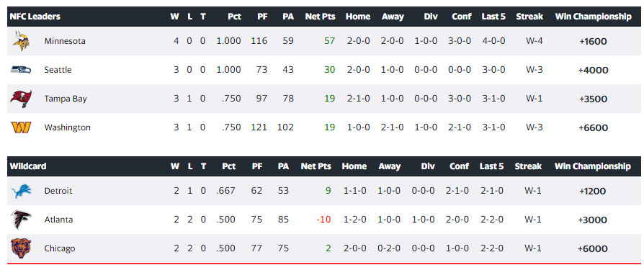This screenshot has height=265, width=644.
Task: Select Chicago's +6000 championship odds
Action: click(x=592, y=249)
